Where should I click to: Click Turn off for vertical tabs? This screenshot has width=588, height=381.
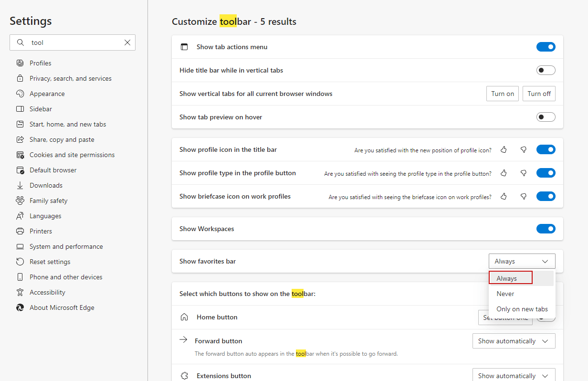[539, 94]
